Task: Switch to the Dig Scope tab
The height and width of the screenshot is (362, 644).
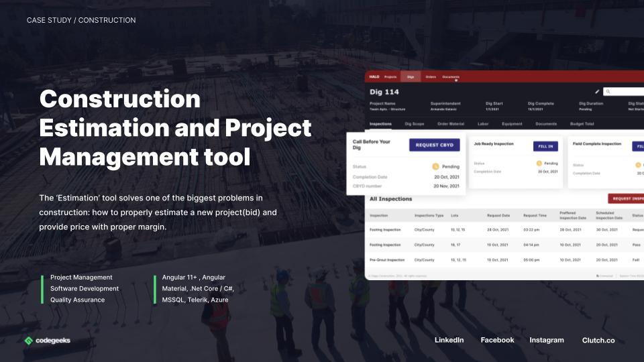Action: click(x=415, y=123)
